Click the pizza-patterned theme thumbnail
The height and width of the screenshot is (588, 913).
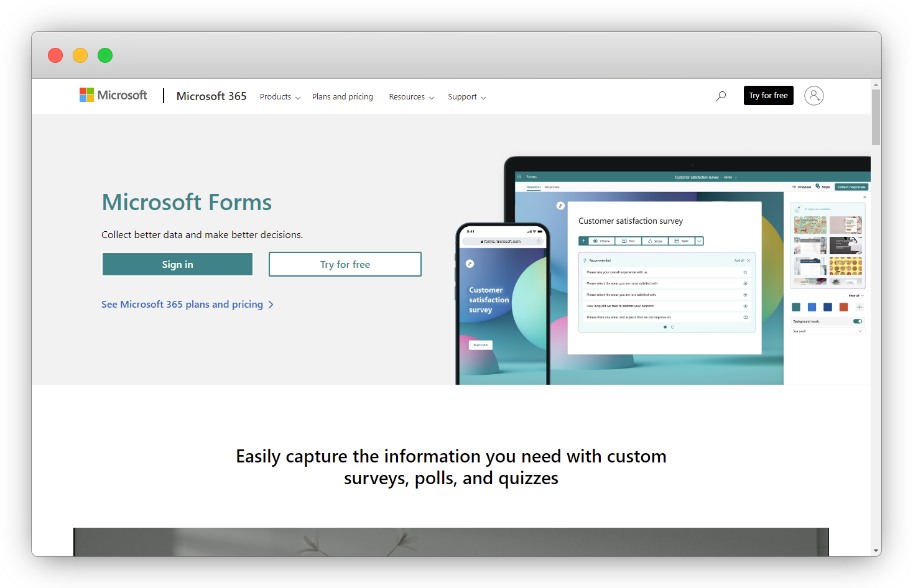[846, 265]
